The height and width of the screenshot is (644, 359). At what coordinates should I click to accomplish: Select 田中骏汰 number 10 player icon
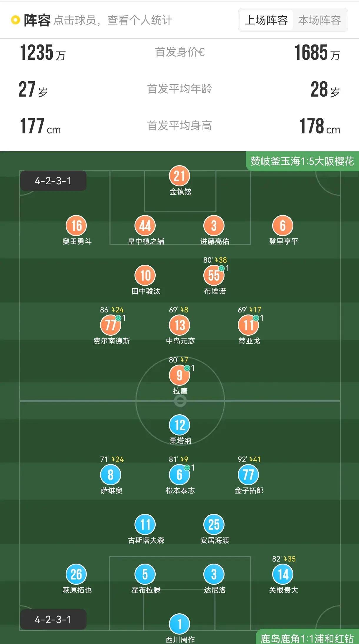point(145,276)
